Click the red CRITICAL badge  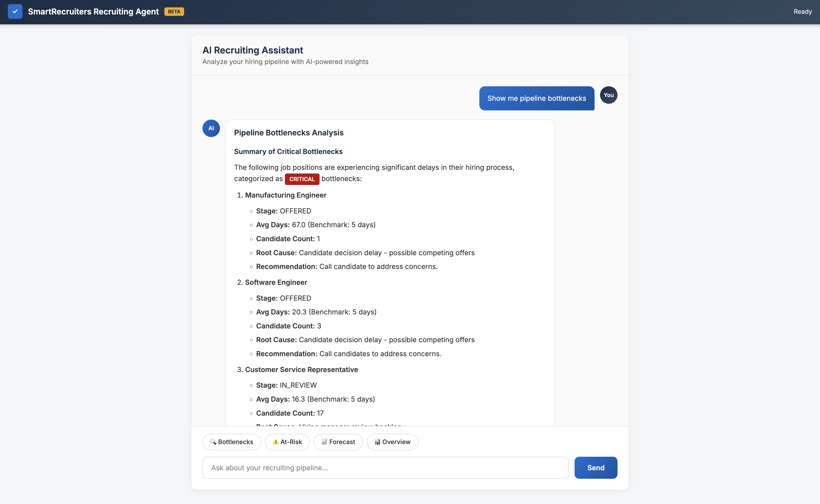[302, 179]
